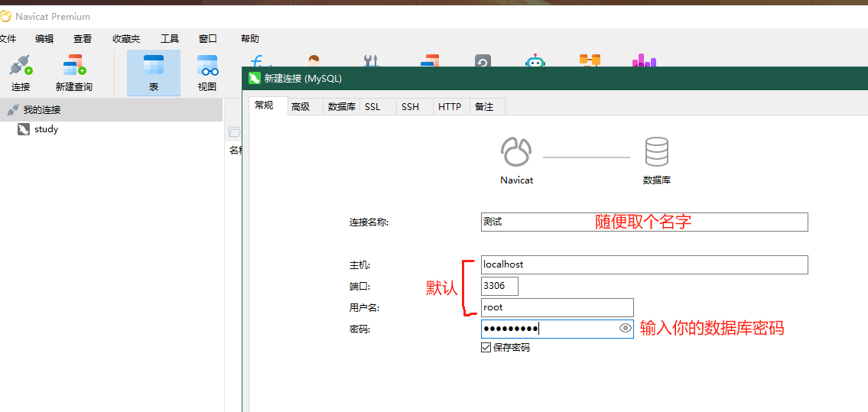Image resolution: width=868 pixels, height=412 pixels.
Task: Click the 密码 label
Action: 359,329
